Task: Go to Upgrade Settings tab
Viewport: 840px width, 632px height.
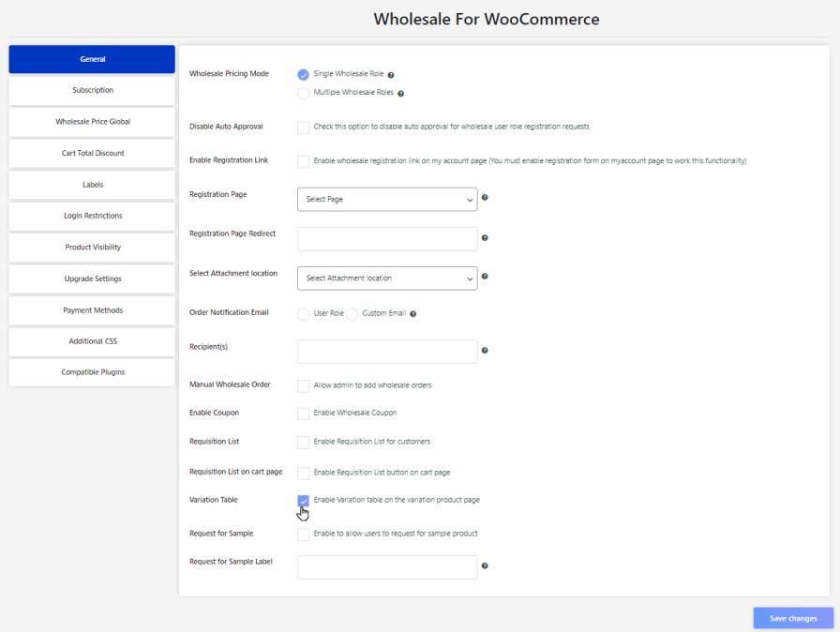Action: click(92, 278)
